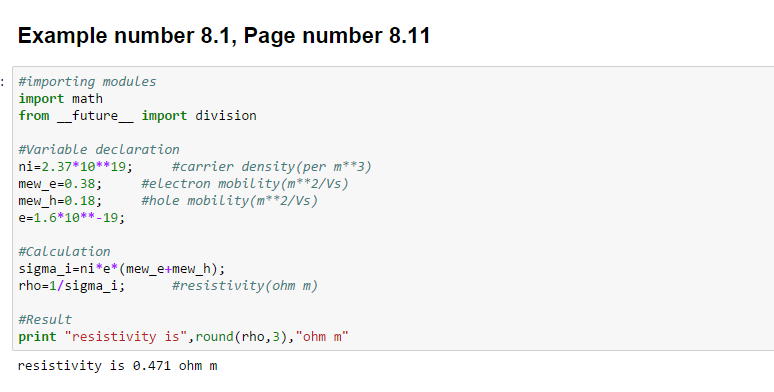The width and height of the screenshot is (774, 392).
Task: Click the "#resistivity(ohm m)" comment
Action: [x=245, y=286]
